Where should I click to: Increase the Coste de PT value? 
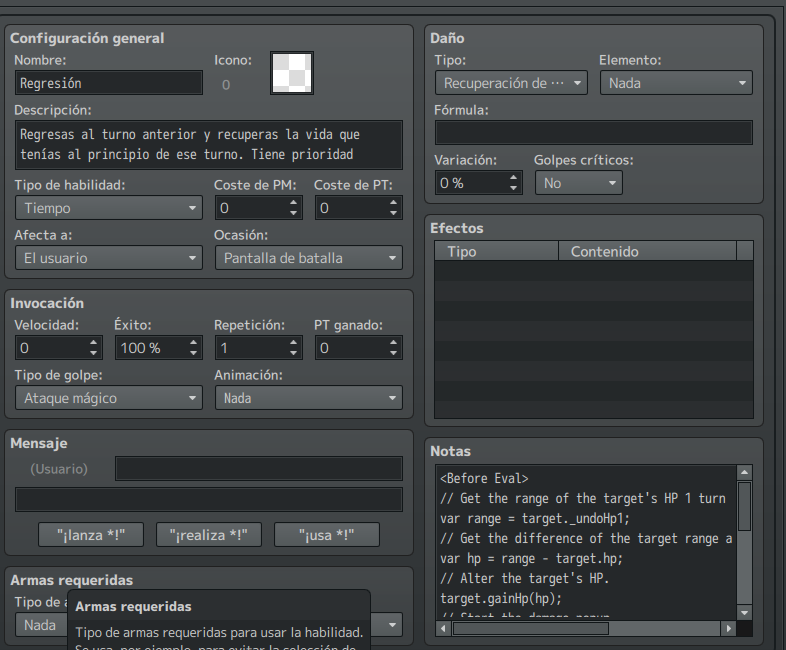(394, 202)
